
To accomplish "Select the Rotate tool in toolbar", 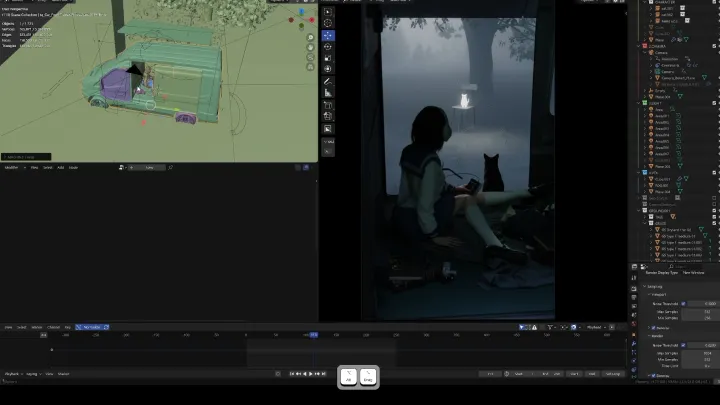I will [x=328, y=47].
